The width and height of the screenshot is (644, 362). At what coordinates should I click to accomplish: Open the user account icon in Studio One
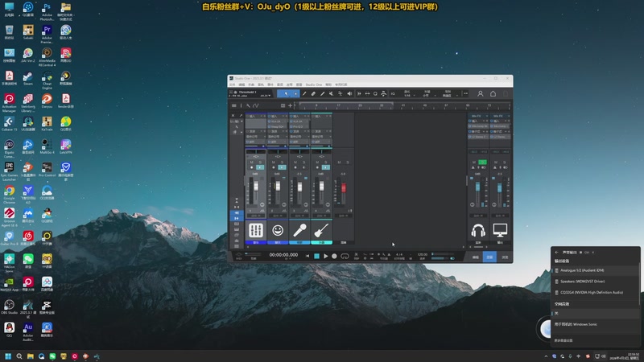(x=480, y=93)
